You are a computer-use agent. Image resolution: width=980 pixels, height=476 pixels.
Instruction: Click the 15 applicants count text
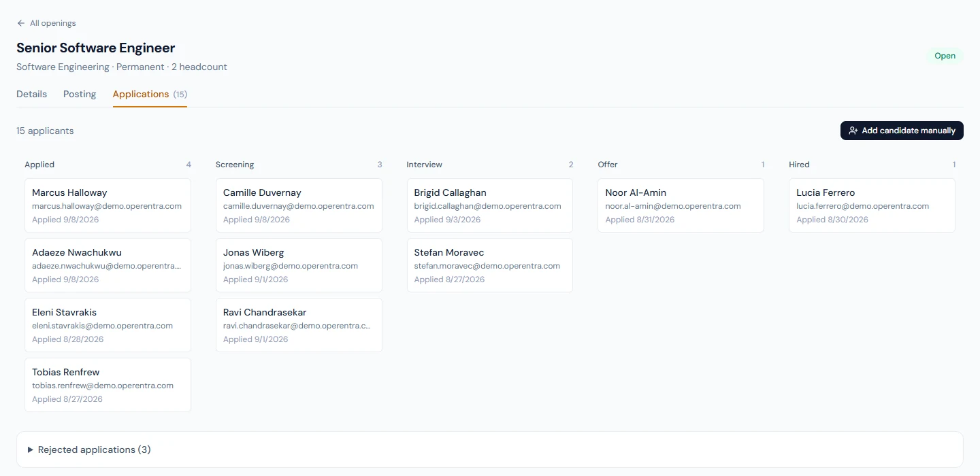[x=45, y=131]
